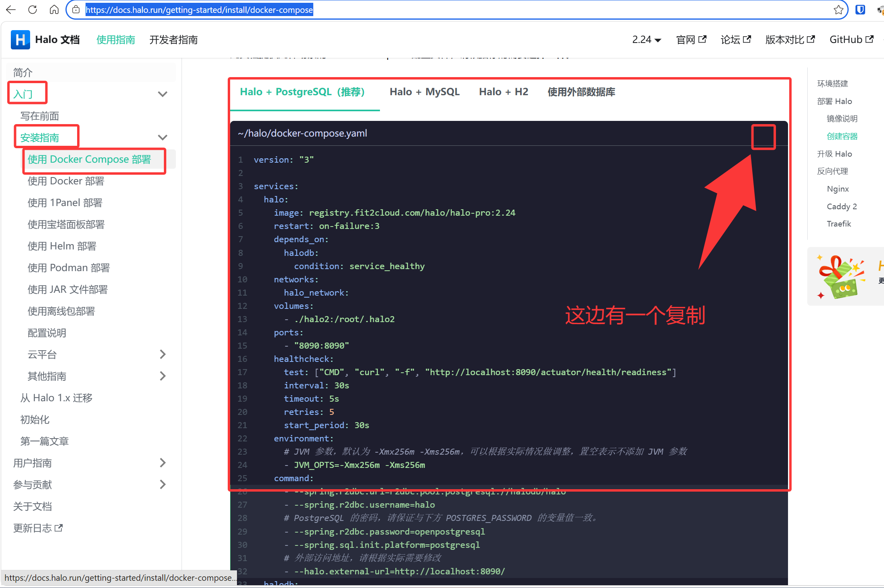The height and width of the screenshot is (588, 884).
Task: Click the browser back arrow
Action: 11,10
